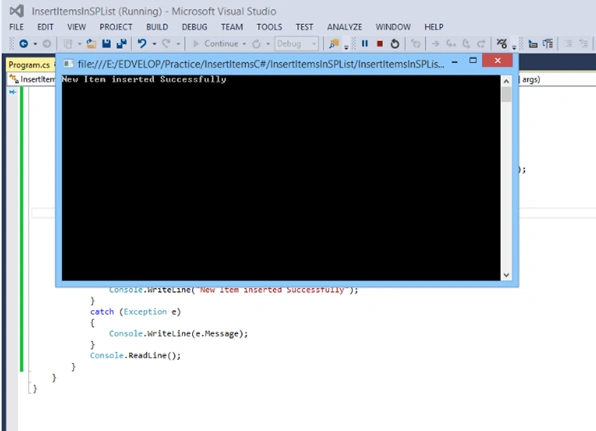Image resolution: width=596 pixels, height=431 pixels.
Task: Click the Navigate Forward arrow icon
Action: (x=47, y=44)
